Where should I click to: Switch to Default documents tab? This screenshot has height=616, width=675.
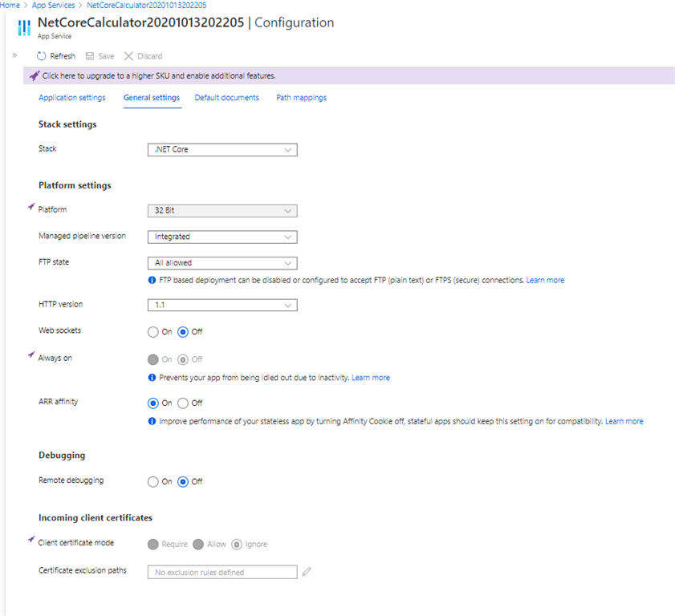(x=227, y=98)
